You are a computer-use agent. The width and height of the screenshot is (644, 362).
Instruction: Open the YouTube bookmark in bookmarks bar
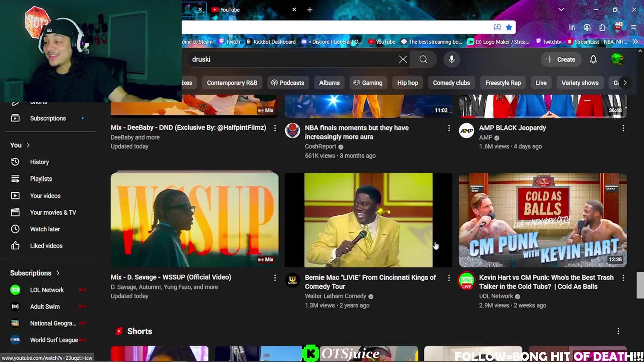[381, 42]
